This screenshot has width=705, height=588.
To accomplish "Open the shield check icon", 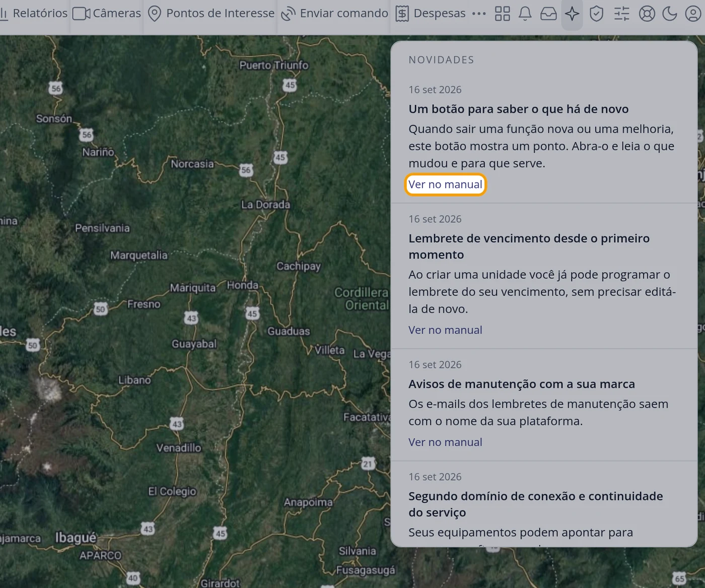I will tap(596, 14).
